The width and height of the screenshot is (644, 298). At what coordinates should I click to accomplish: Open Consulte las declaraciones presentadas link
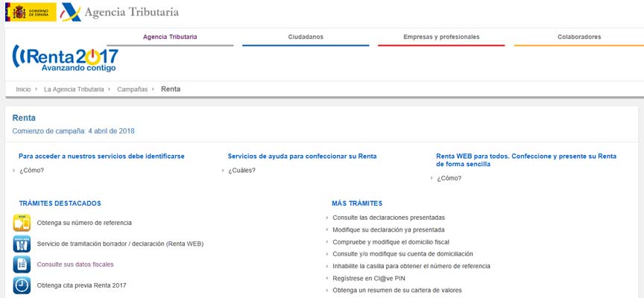388,218
